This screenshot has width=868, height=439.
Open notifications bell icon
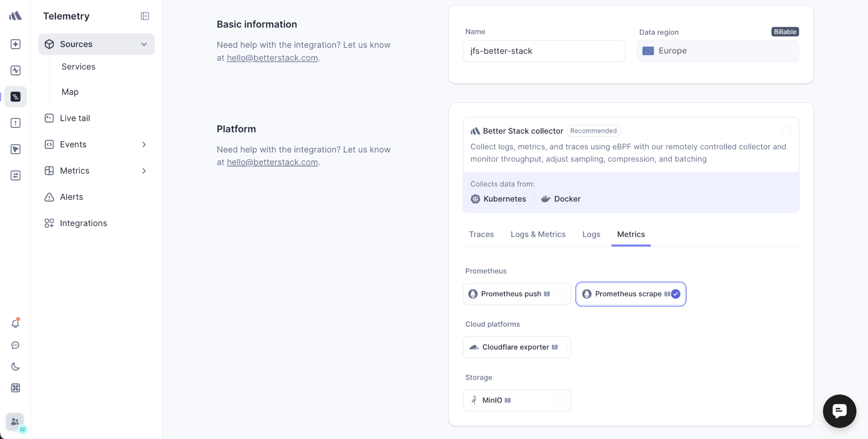(x=15, y=324)
